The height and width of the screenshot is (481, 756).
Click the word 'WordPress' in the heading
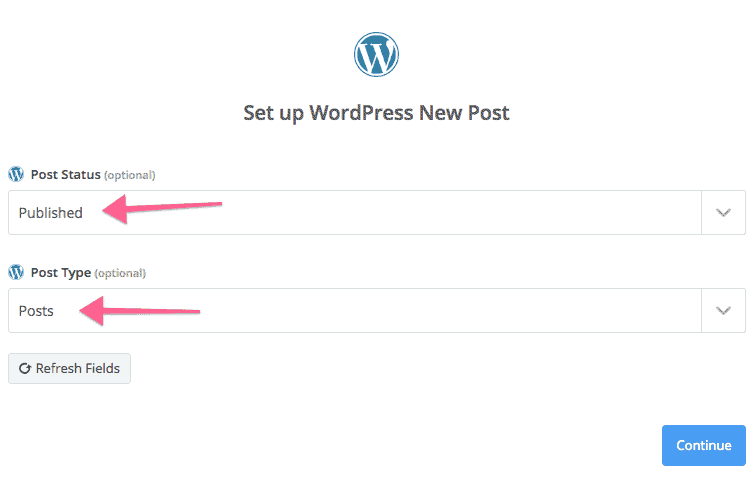point(361,113)
